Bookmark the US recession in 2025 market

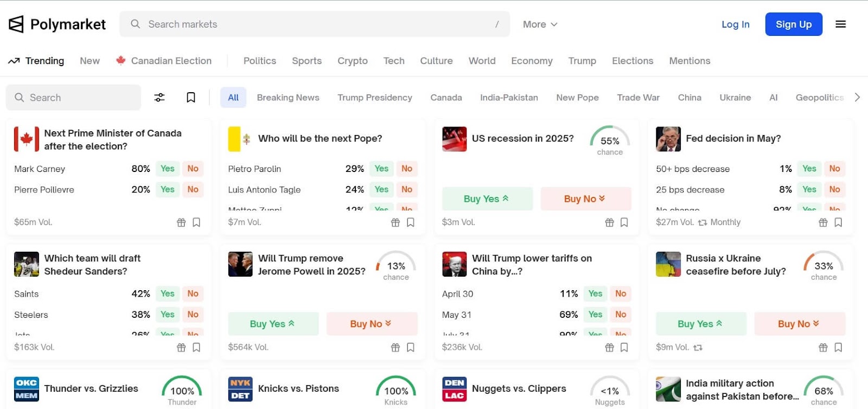pyautogui.click(x=624, y=222)
